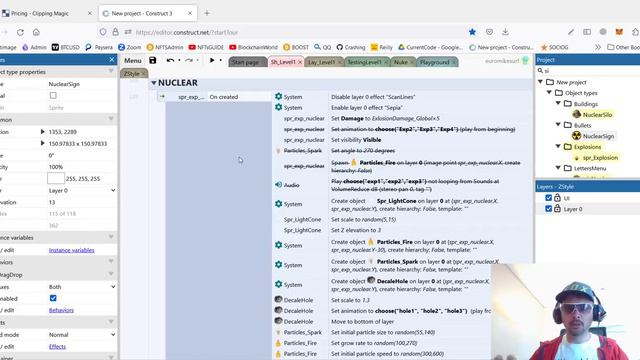Reload the browser page
Screen dimensions: 640x360
[20, 32]
